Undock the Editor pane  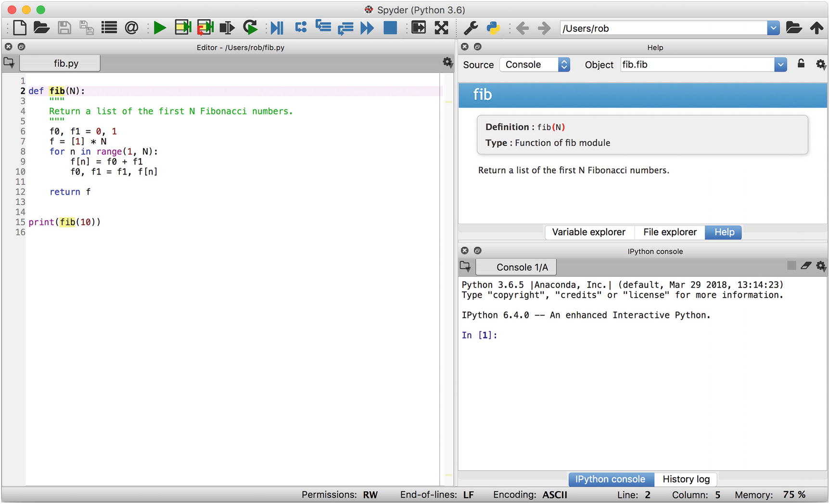(x=21, y=47)
